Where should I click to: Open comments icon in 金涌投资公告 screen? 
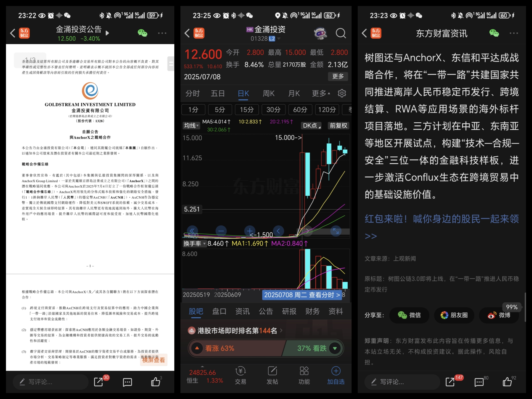tap(127, 382)
